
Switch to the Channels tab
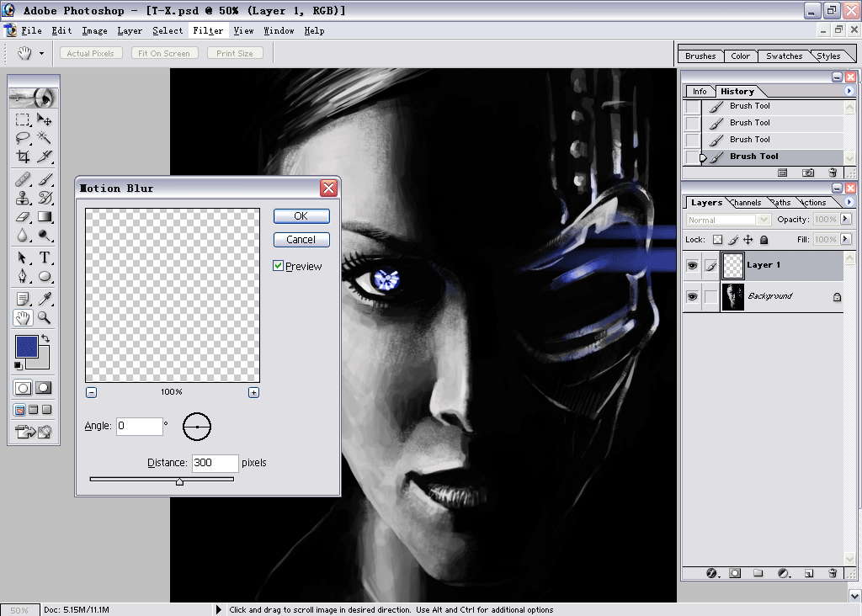[748, 203]
